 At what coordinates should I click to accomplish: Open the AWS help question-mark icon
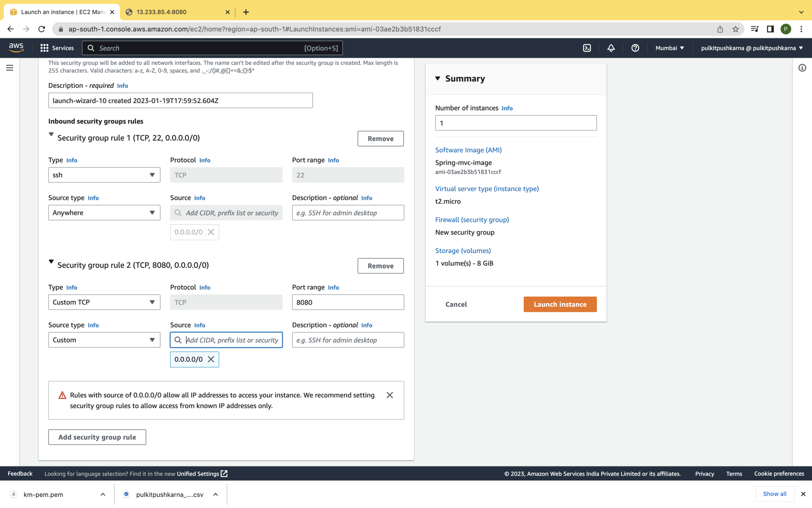point(635,48)
